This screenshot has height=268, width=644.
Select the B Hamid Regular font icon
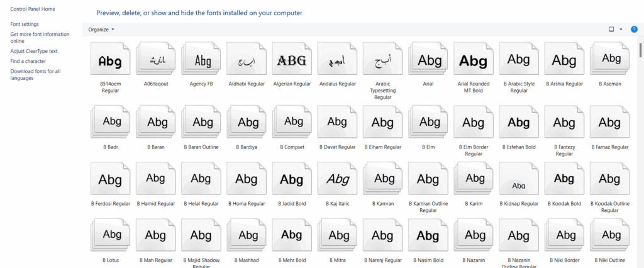click(156, 179)
